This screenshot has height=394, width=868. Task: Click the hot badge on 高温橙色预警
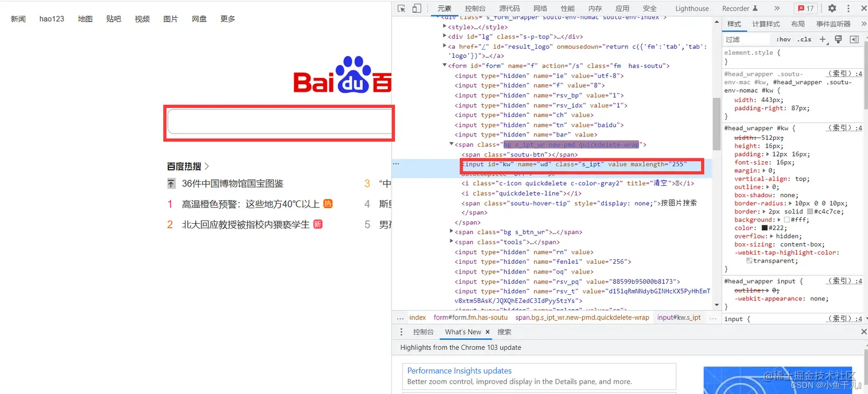click(x=328, y=204)
